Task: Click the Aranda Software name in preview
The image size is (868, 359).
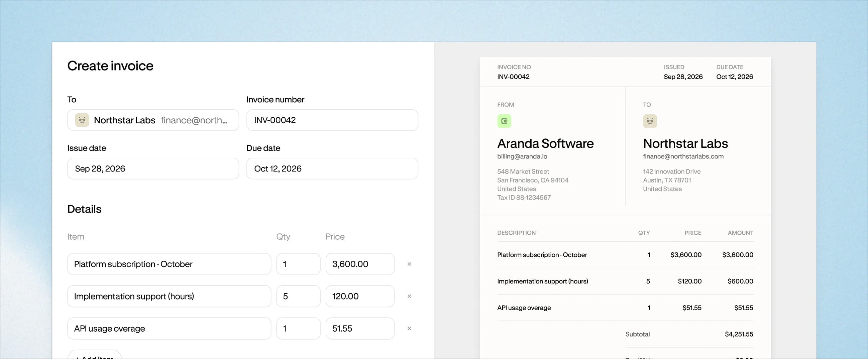Action: pos(545,143)
